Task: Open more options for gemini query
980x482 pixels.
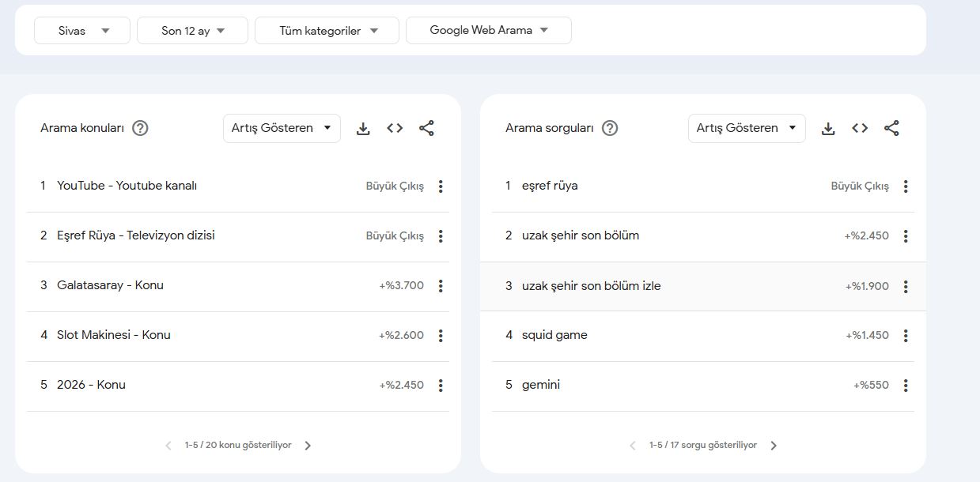Action: [906, 386]
